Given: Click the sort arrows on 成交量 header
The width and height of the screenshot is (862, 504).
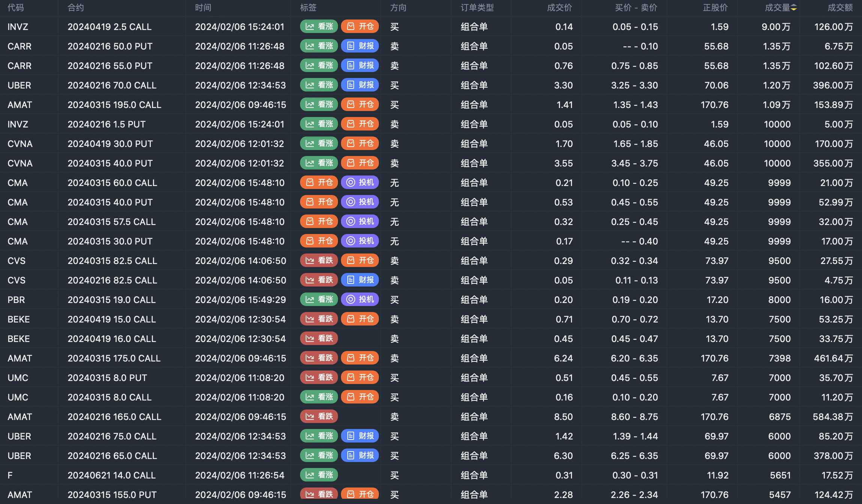Looking at the screenshot, I should pyautogui.click(x=794, y=8).
